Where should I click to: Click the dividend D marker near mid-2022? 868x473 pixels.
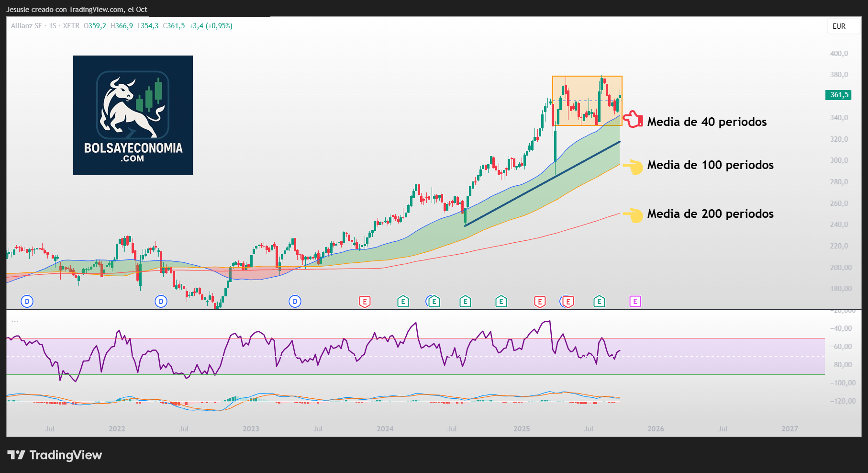click(161, 301)
